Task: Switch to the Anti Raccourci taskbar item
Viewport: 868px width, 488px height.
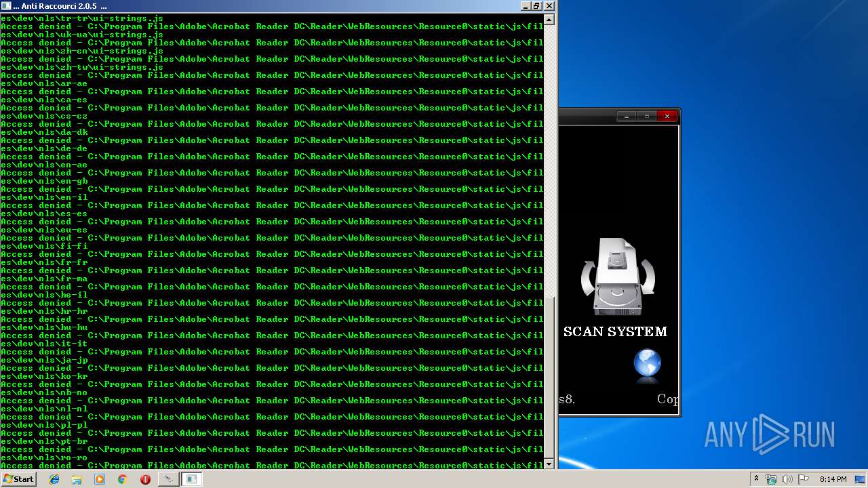Action: (x=168, y=479)
